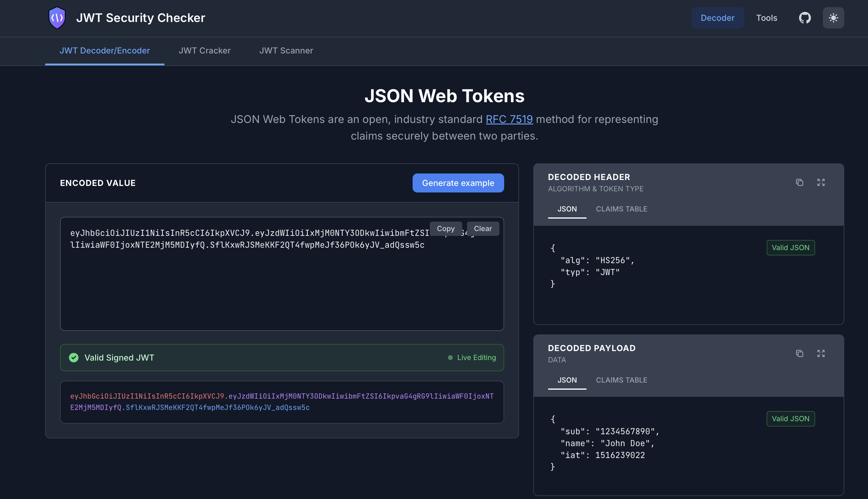The height and width of the screenshot is (499, 868).
Task: Click the JWT Security Checker shield logo
Action: (x=57, y=18)
